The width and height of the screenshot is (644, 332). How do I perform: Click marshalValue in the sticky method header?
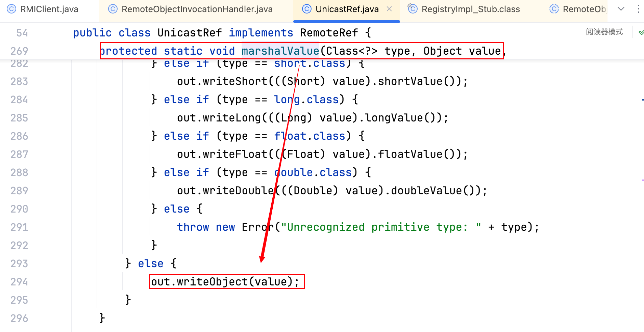[x=280, y=51]
